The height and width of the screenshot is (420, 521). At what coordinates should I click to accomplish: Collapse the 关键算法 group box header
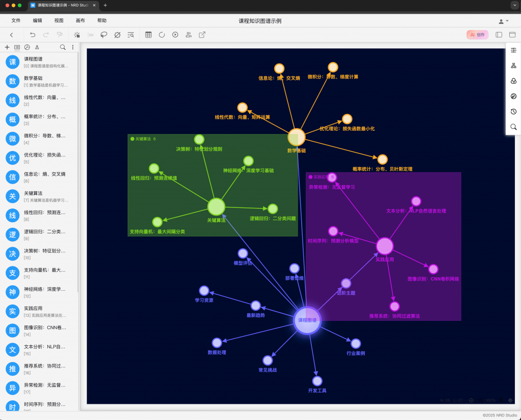(133, 139)
